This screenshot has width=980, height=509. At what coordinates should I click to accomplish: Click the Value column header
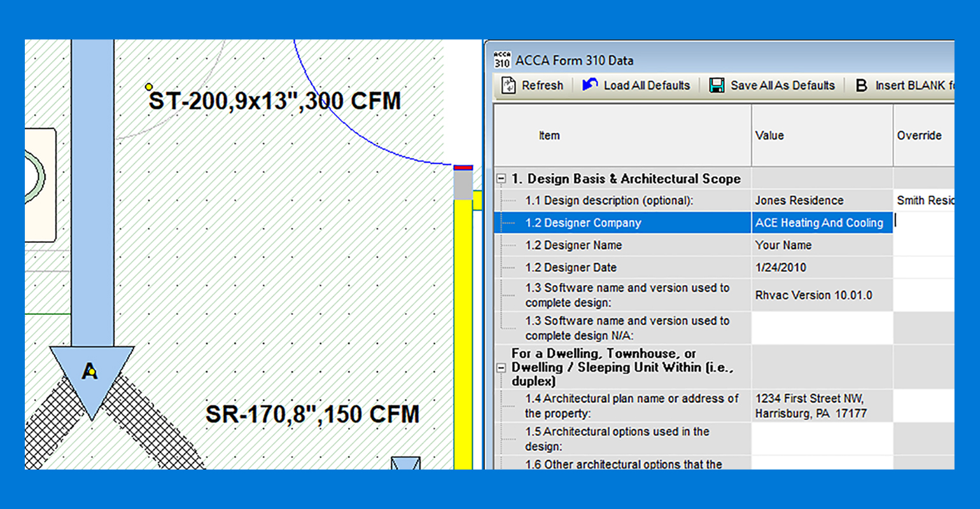(821, 136)
